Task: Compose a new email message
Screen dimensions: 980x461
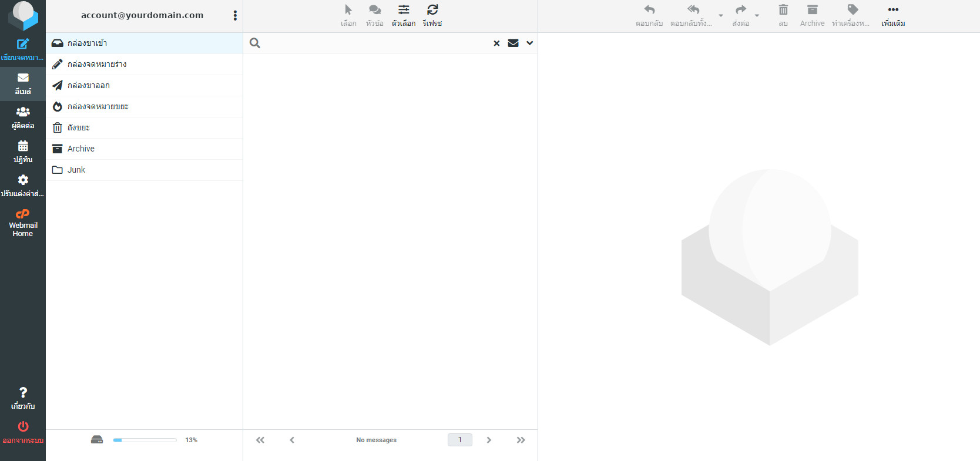Action: coord(23,50)
